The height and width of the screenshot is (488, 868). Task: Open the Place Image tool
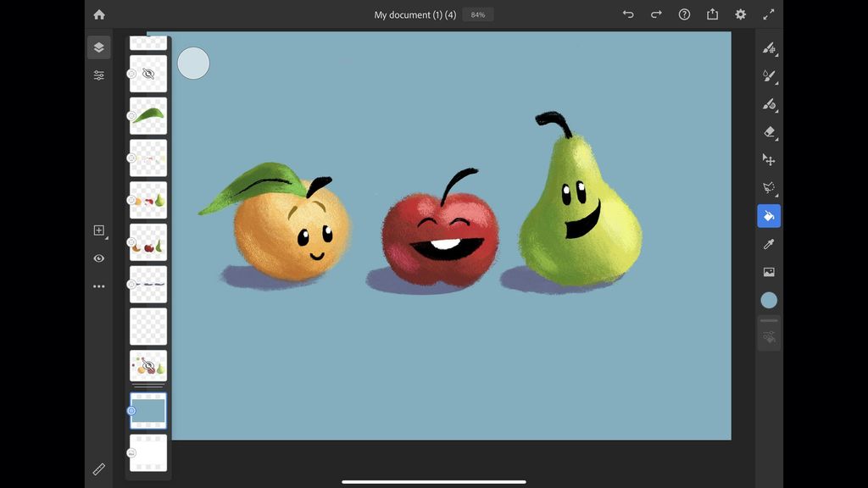tap(770, 272)
